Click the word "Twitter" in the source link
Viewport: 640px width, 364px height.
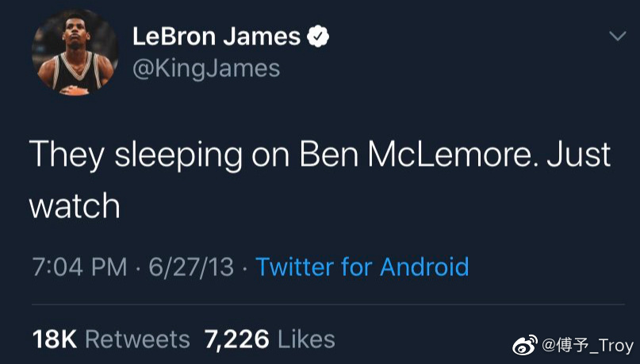pyautogui.click(x=294, y=266)
